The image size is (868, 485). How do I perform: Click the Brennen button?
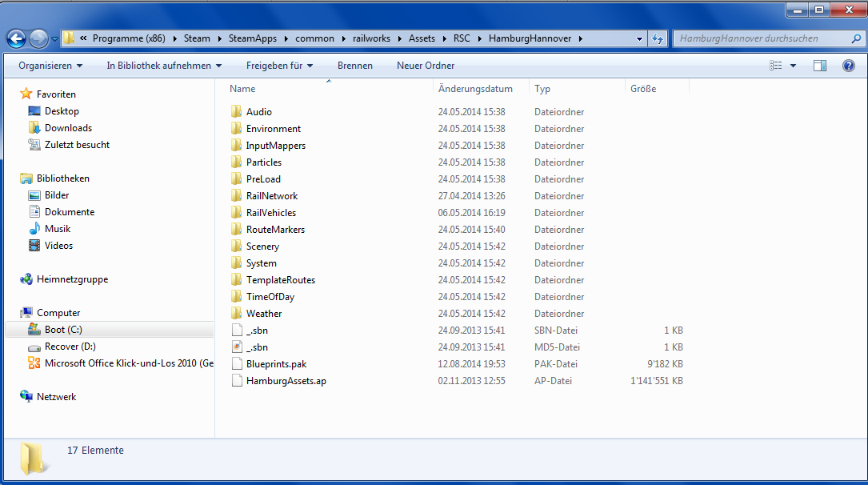355,66
